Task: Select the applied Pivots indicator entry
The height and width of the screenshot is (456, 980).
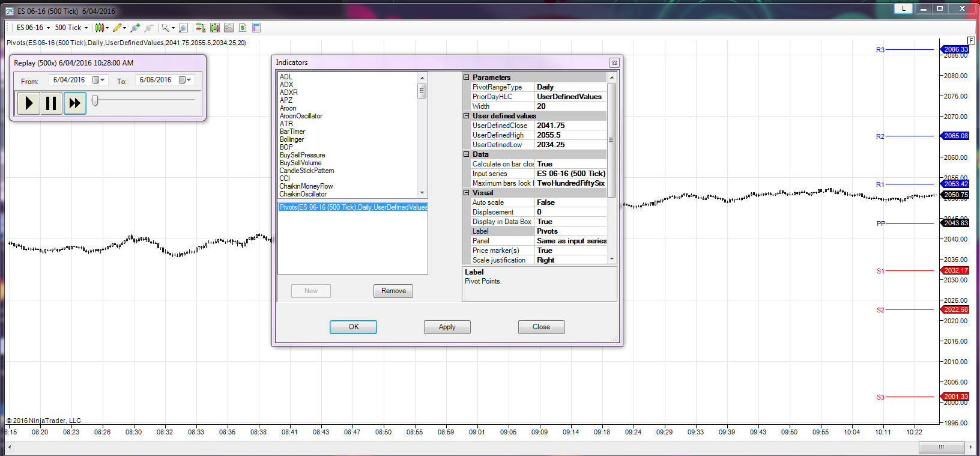Action: point(353,207)
